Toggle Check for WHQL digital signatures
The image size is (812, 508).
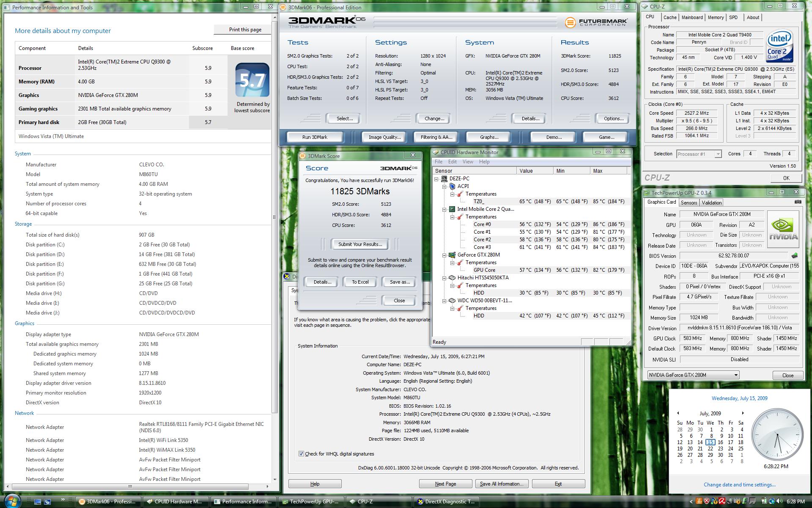[x=301, y=454]
